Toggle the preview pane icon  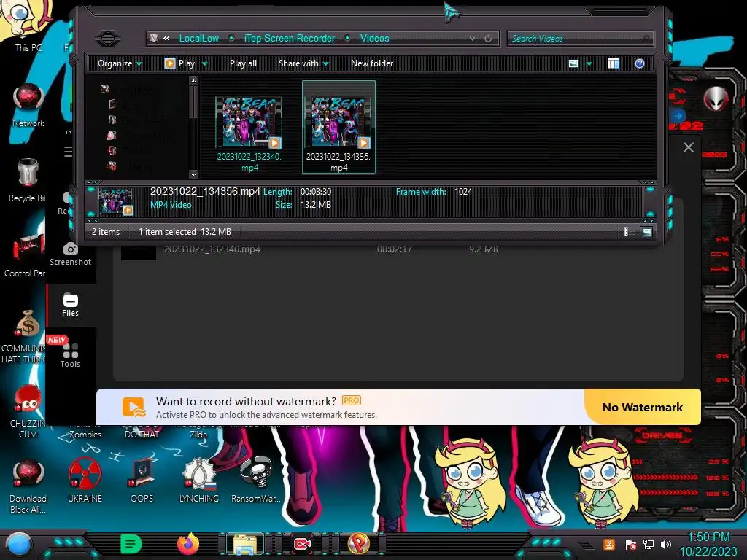click(x=614, y=63)
